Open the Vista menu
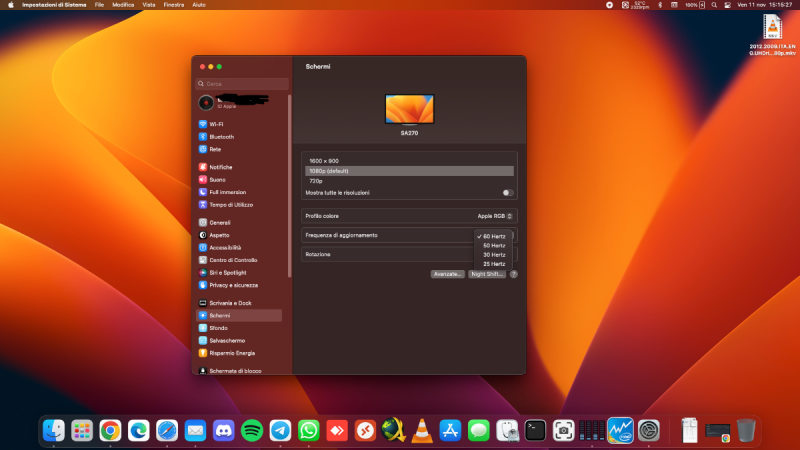The width and height of the screenshot is (800, 450). coord(149,5)
